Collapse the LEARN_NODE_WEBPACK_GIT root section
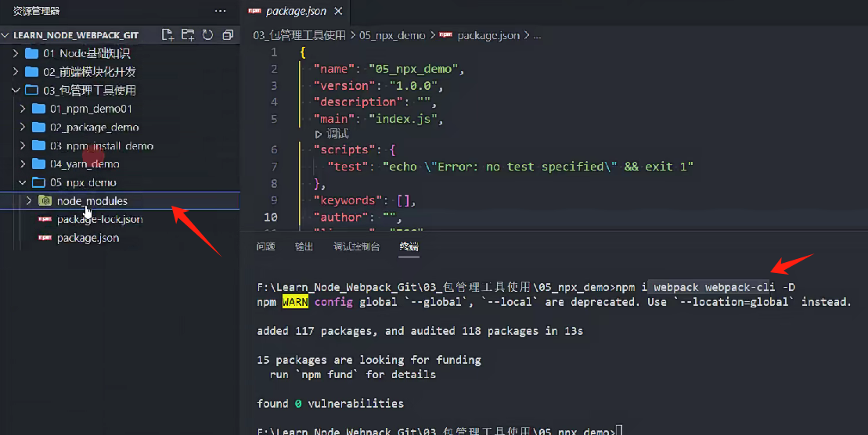The image size is (868, 435). [x=6, y=35]
